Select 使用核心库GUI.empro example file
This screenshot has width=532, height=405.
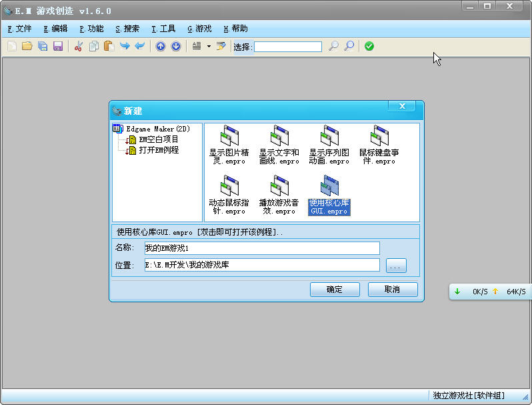pyautogui.click(x=329, y=195)
